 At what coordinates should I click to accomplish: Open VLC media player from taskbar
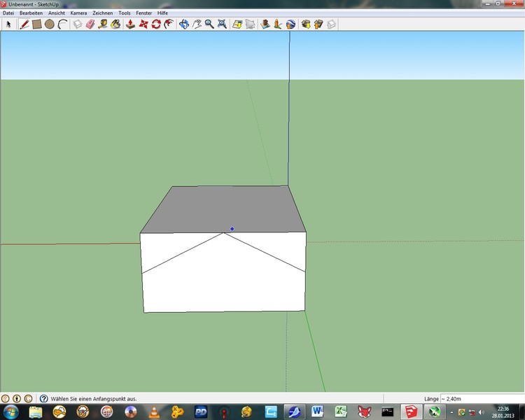point(154,412)
